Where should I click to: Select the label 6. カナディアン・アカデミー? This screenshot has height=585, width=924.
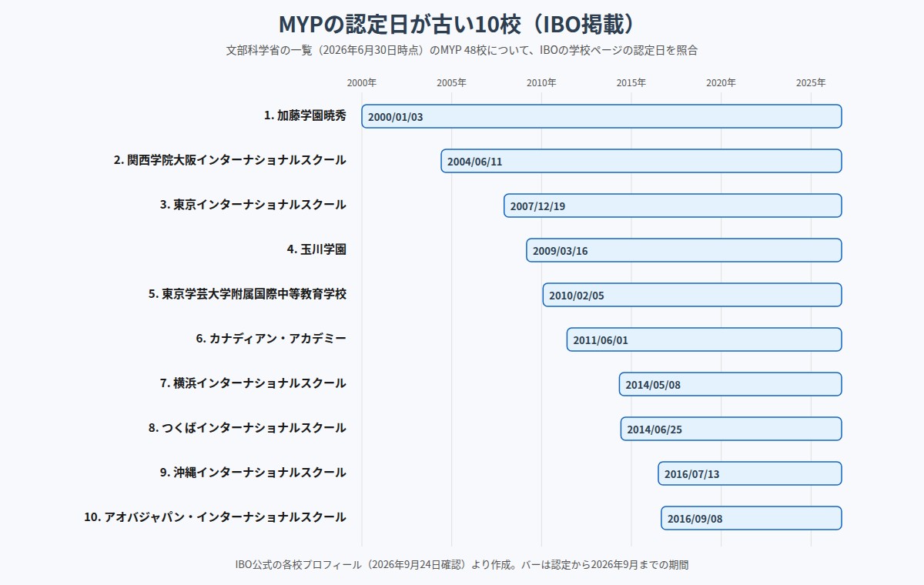point(271,339)
